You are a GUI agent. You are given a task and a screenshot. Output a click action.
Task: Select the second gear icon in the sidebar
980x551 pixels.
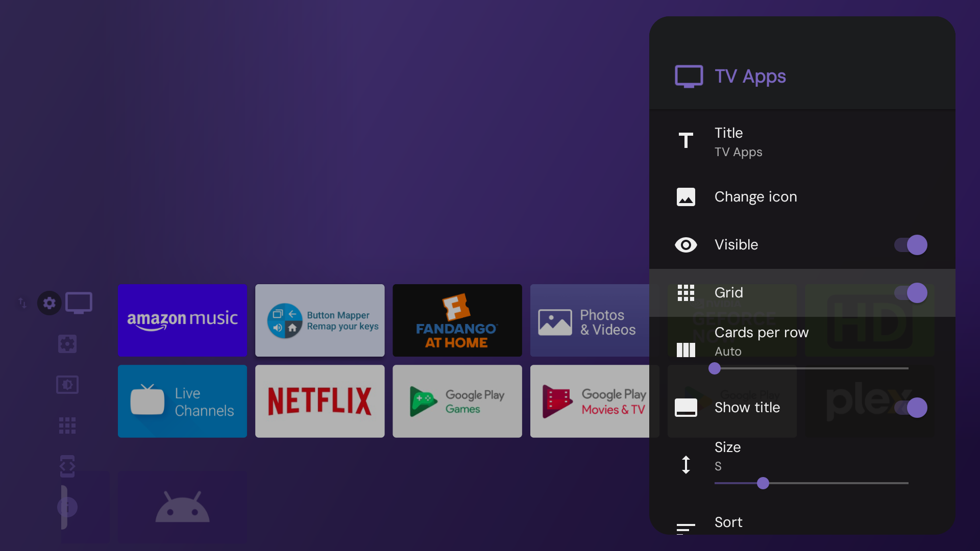[x=67, y=344]
